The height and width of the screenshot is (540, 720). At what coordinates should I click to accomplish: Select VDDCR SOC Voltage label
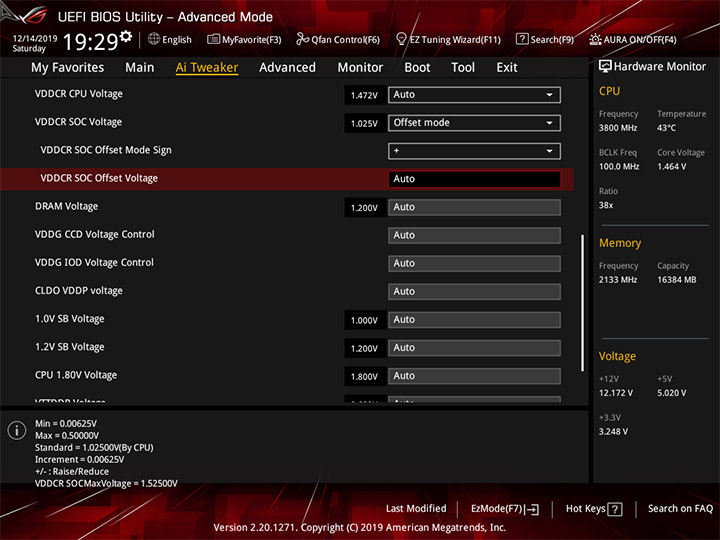pyautogui.click(x=79, y=122)
